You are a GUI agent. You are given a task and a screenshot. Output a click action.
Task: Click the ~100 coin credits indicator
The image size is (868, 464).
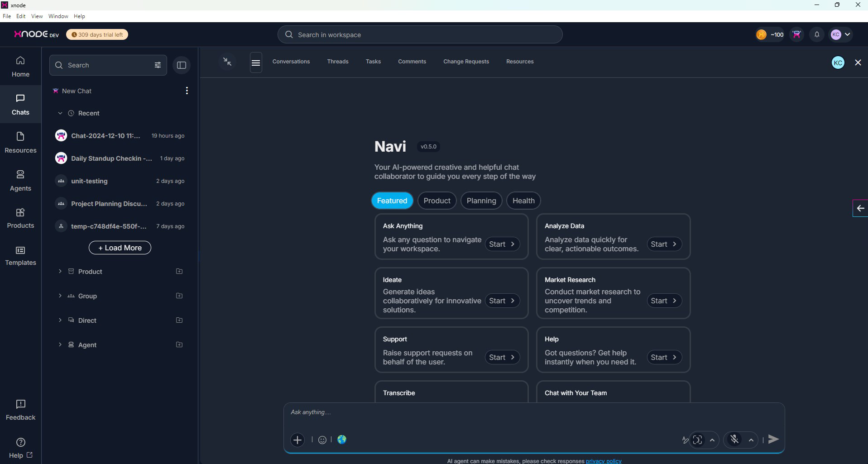coord(770,34)
